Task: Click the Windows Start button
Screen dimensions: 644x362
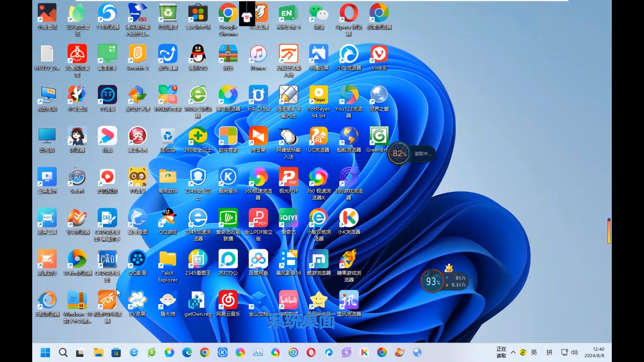Action: click(45, 352)
